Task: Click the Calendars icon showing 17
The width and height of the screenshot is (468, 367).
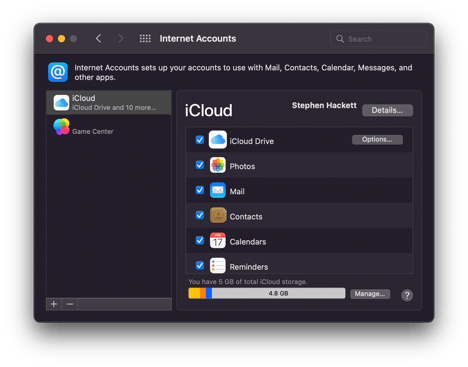Action: tap(218, 240)
